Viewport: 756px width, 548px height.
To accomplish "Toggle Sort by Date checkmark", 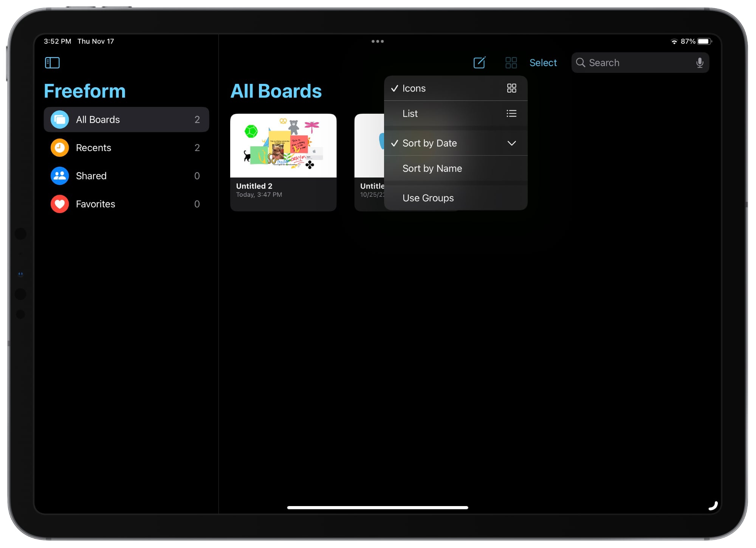I will point(455,143).
